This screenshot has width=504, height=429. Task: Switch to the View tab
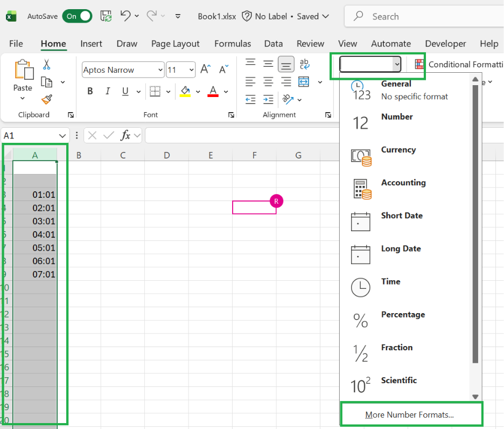pos(347,44)
